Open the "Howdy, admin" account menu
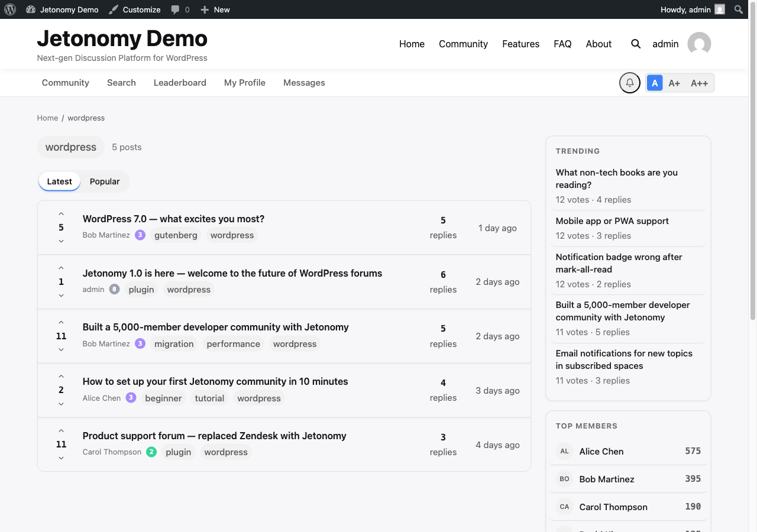This screenshot has height=532, width=757. tap(685, 9)
